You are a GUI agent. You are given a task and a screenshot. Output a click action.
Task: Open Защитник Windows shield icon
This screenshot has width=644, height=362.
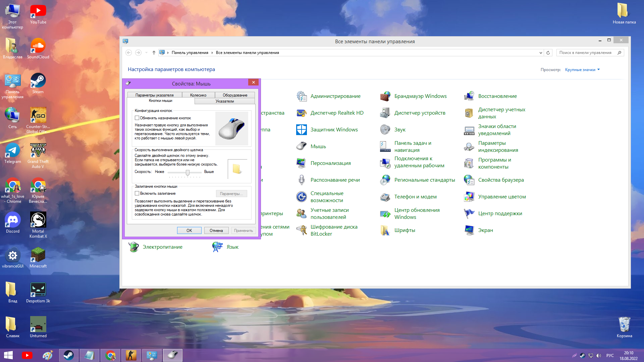coord(301,130)
